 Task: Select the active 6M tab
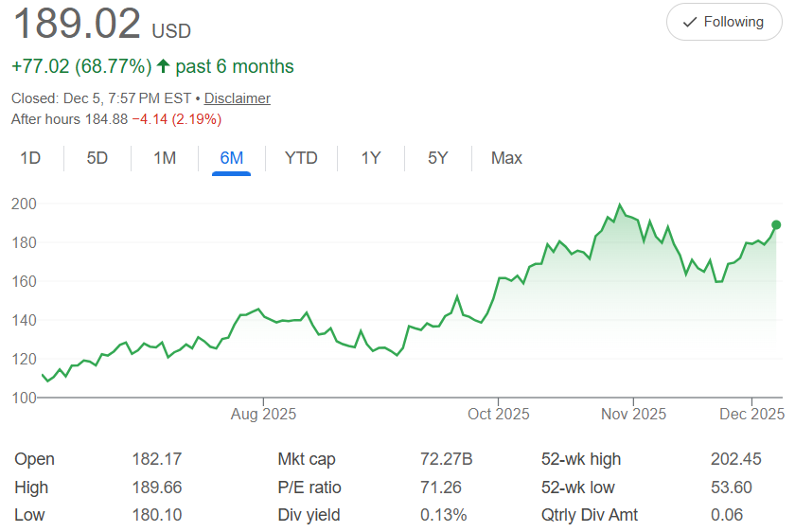(x=232, y=158)
